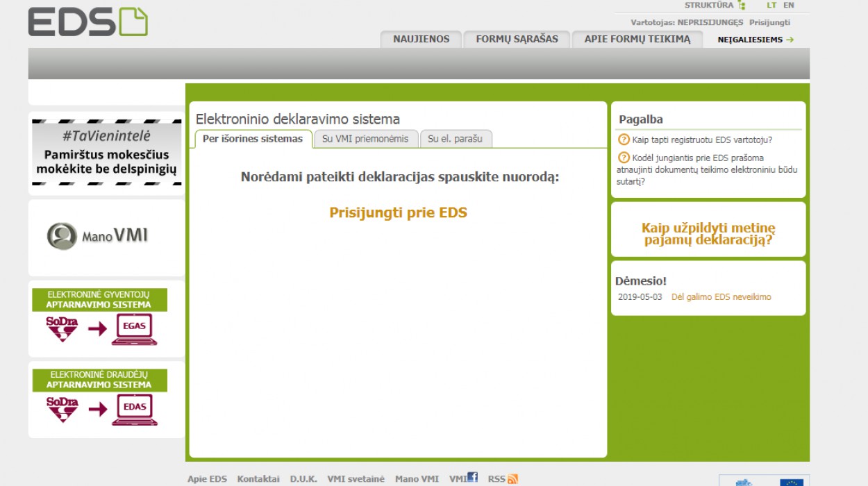This screenshot has height=486, width=868.
Task: Go to Apie formų teikimą
Action: [x=637, y=40]
